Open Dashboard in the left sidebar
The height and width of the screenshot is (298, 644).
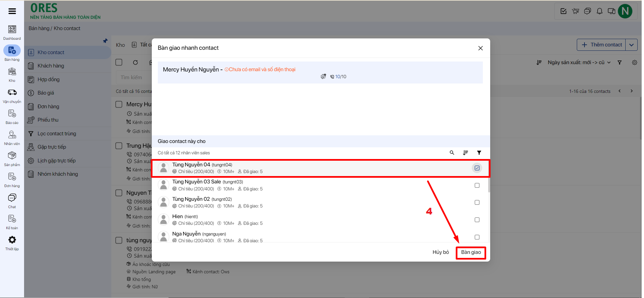(x=12, y=32)
